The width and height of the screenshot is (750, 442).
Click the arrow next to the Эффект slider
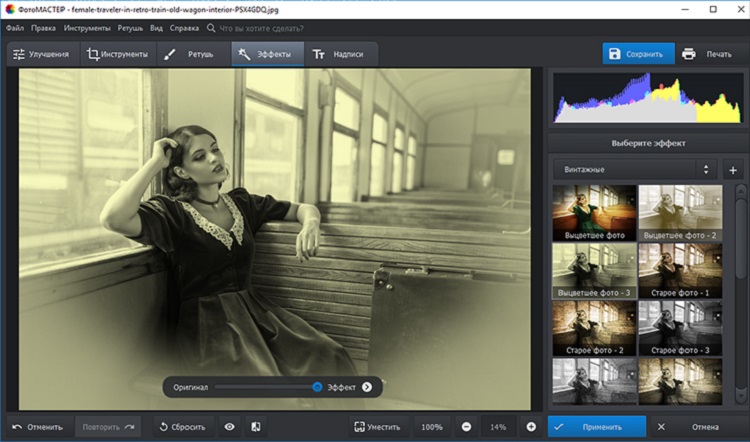(x=367, y=387)
